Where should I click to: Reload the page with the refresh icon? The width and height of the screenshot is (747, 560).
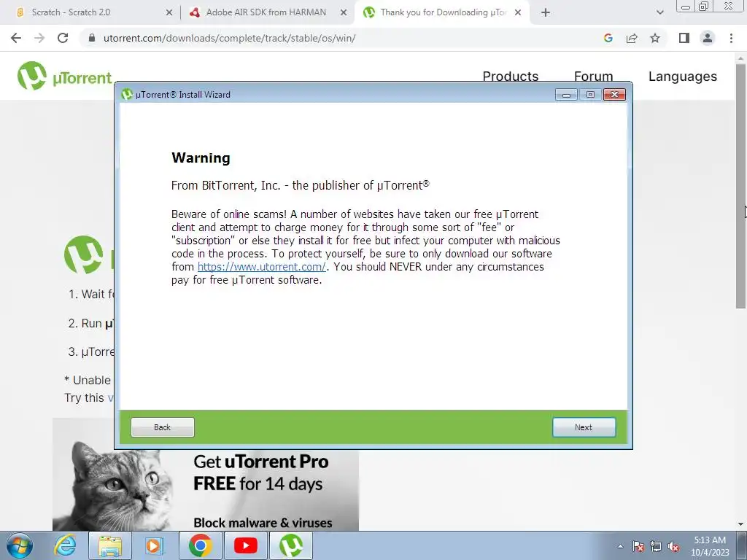click(63, 38)
